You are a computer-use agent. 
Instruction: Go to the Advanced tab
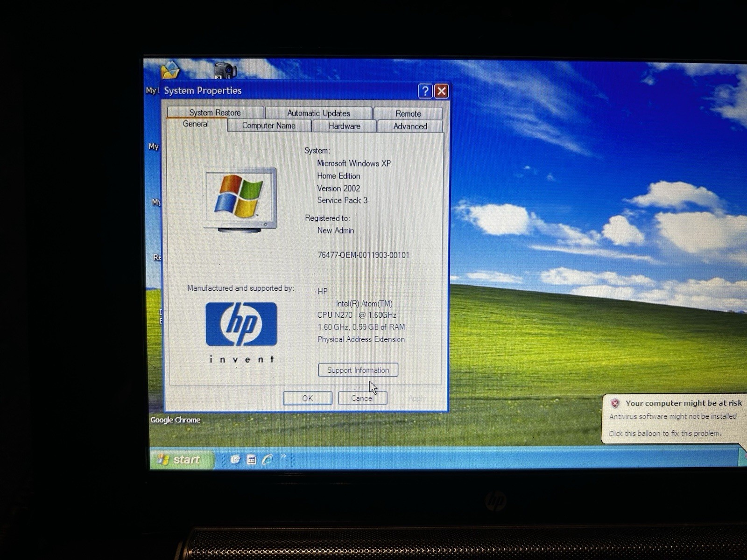[410, 126]
